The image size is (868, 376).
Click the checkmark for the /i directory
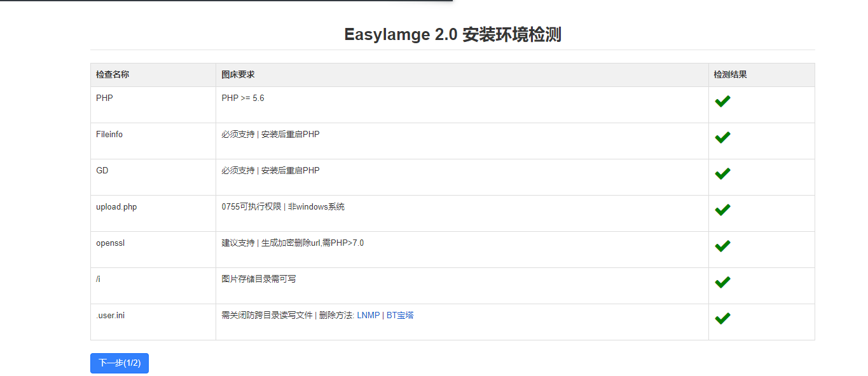tap(722, 282)
